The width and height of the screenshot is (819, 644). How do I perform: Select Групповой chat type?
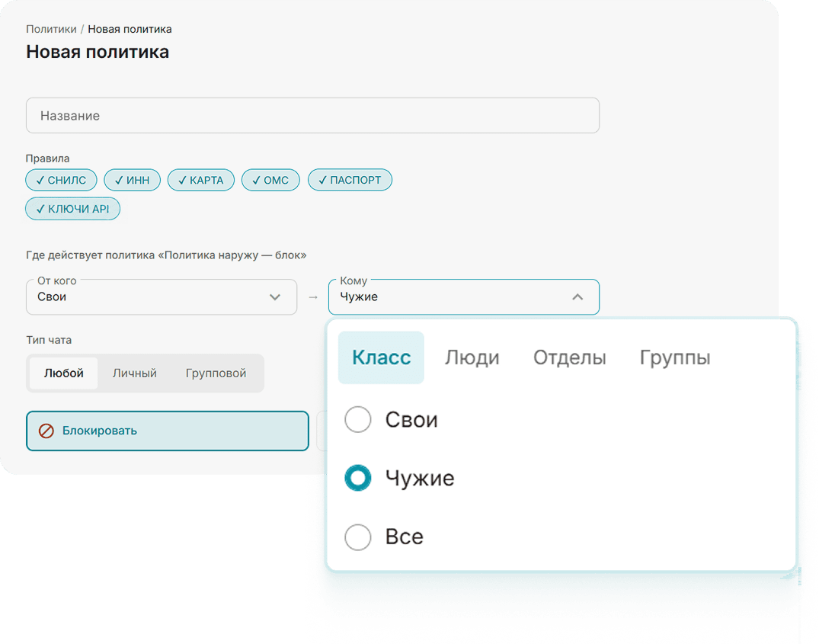[216, 373]
